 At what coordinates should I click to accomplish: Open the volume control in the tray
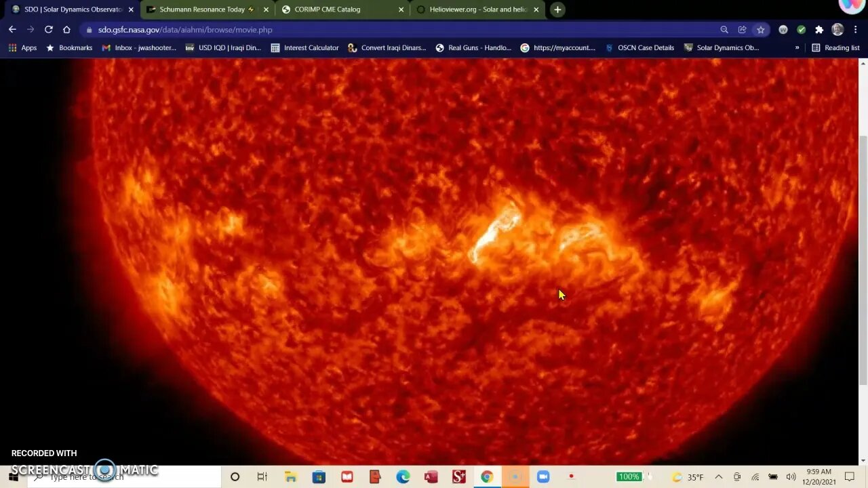coord(790,477)
